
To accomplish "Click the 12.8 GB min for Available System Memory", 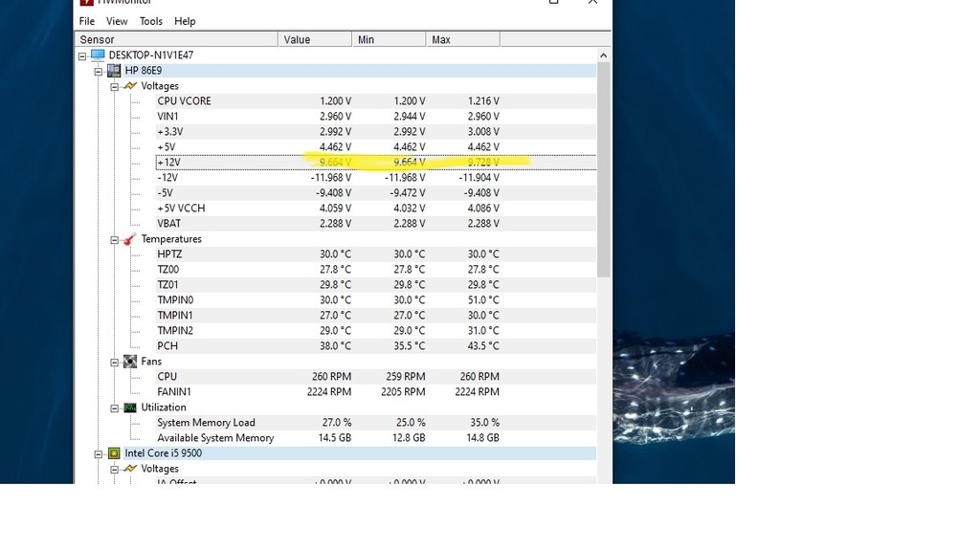I will 409,438.
